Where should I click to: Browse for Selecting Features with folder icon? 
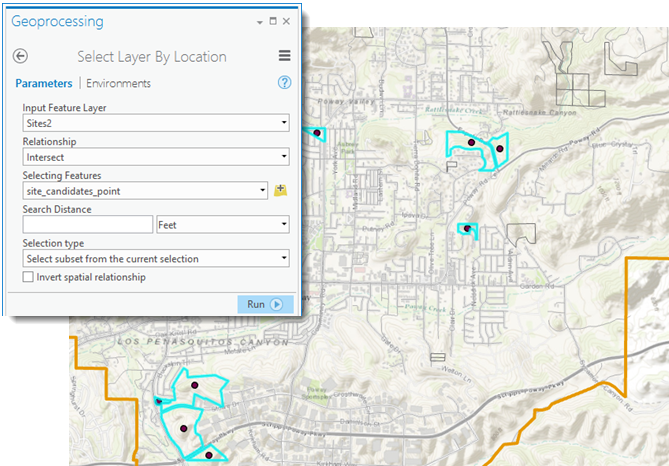click(280, 190)
